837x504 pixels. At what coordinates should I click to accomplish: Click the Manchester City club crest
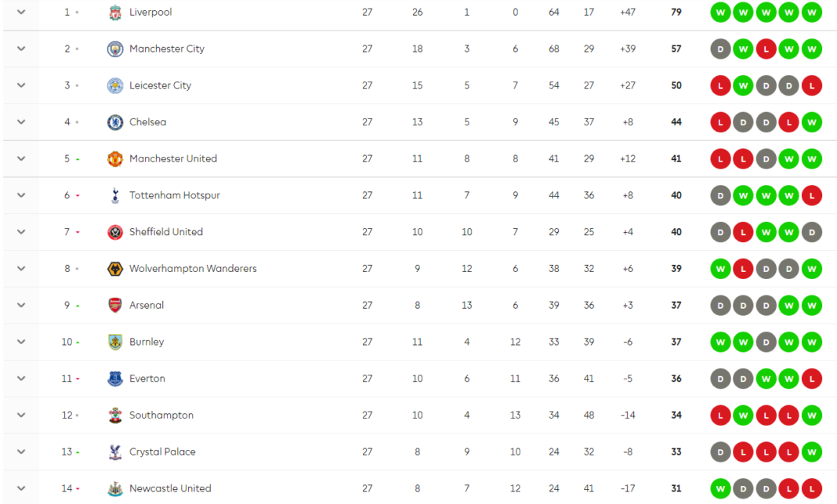coord(115,49)
